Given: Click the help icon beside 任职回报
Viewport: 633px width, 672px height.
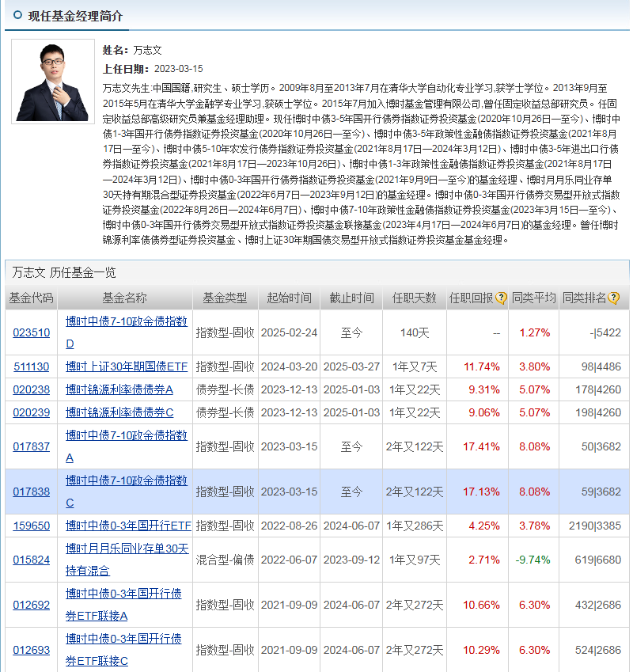Looking at the screenshot, I should pos(501,298).
